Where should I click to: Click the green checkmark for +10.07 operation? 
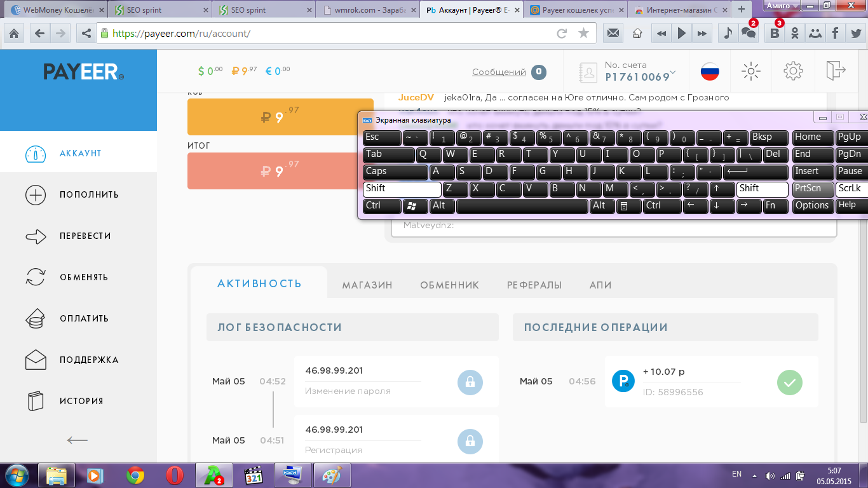coord(790,382)
